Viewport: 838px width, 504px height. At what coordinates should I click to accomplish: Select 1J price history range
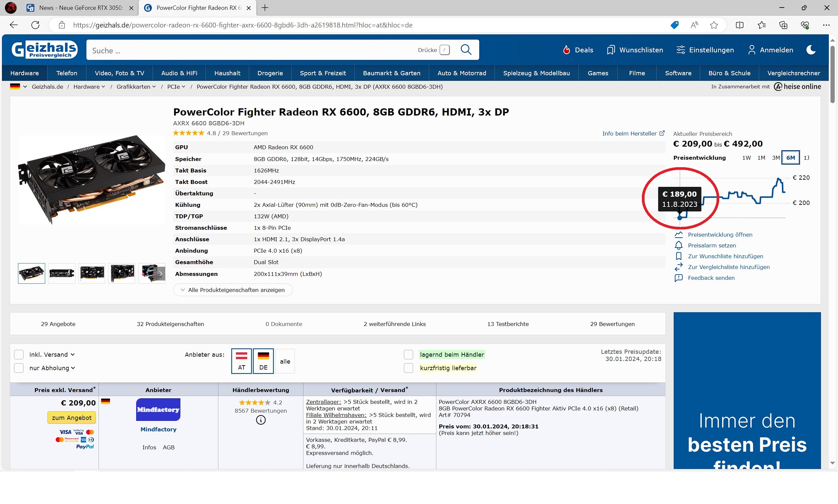pyautogui.click(x=806, y=158)
